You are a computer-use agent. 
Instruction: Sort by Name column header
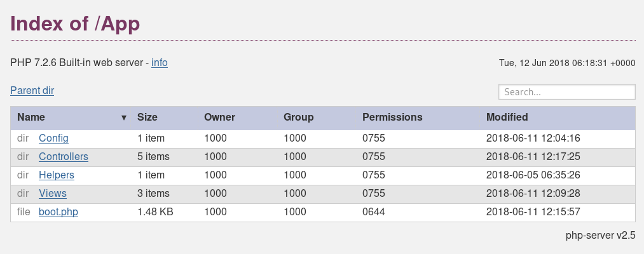31,117
